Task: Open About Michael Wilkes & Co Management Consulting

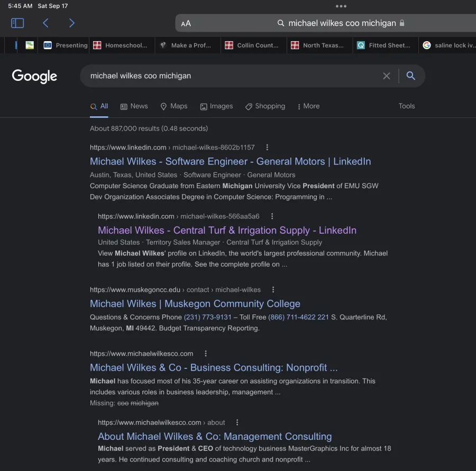Action: 215,437
